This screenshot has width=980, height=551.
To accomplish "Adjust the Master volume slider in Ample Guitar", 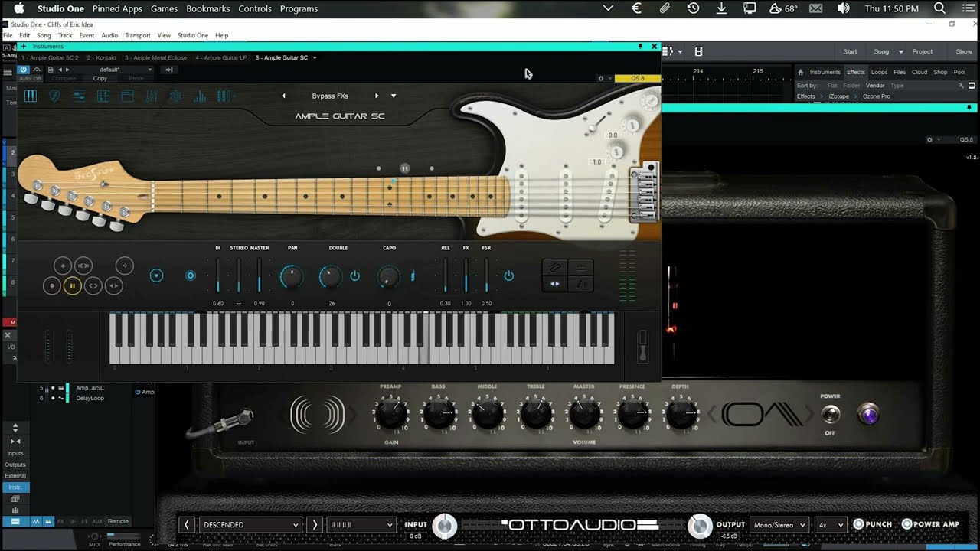I will [x=259, y=275].
